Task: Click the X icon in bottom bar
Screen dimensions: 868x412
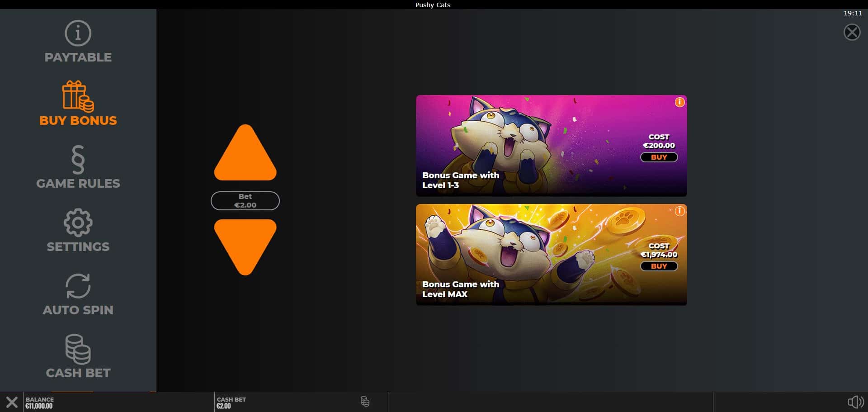Action: coord(12,402)
